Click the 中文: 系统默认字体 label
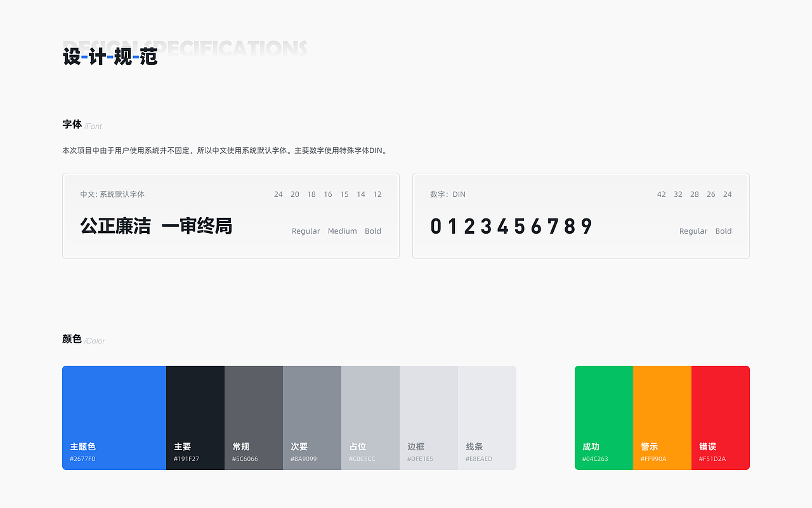 (112, 194)
